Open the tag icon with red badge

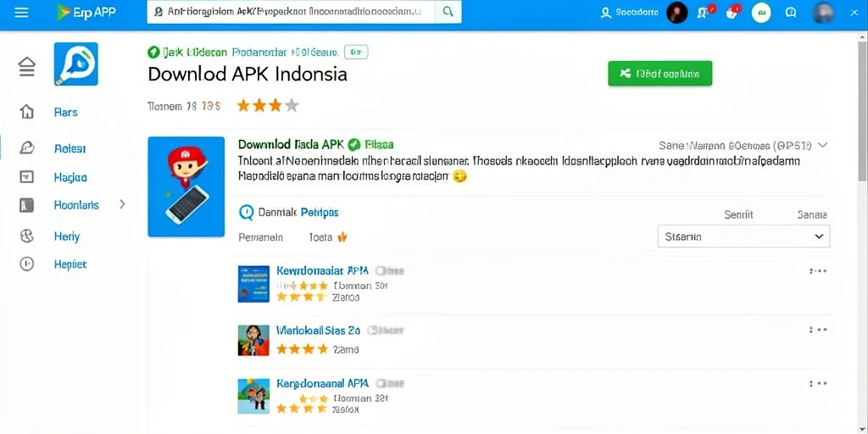pos(733,12)
